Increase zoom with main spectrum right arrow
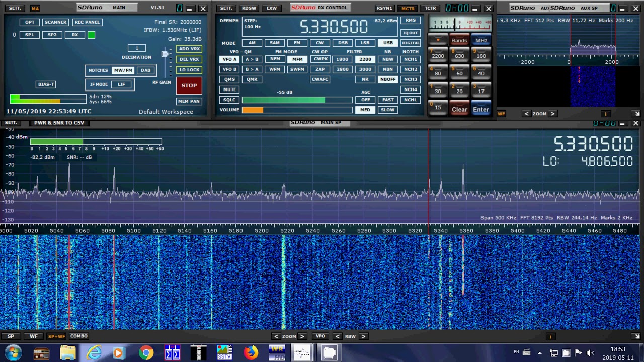Viewport: 644px width, 362px height. pos(302,336)
